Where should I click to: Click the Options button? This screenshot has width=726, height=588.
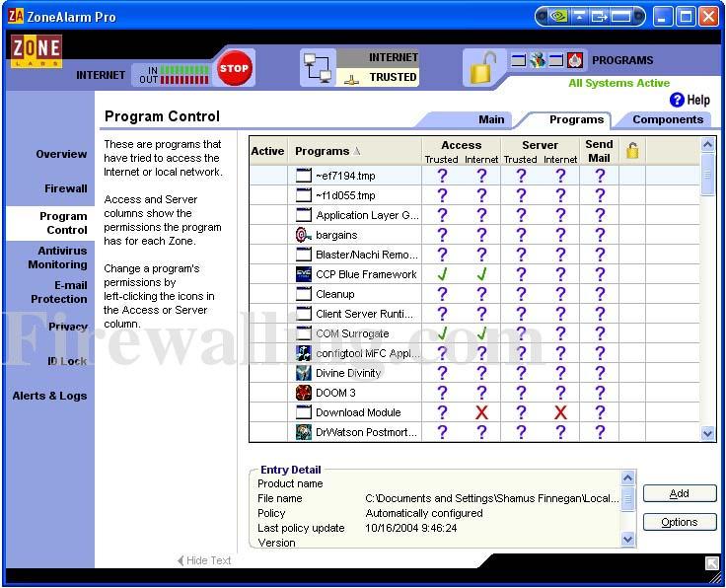pyautogui.click(x=680, y=522)
